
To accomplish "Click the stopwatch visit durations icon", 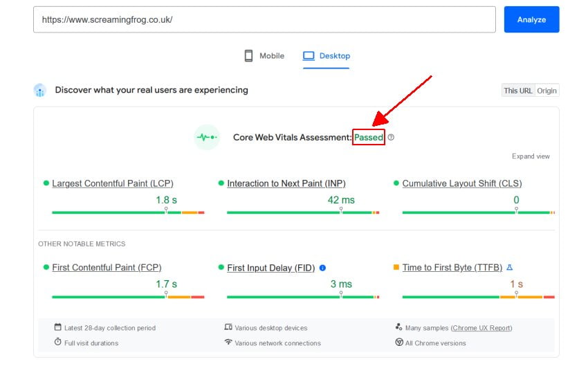I will pyautogui.click(x=57, y=342).
